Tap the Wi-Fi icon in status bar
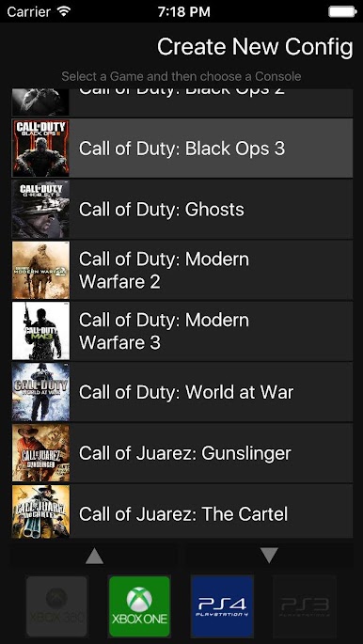 (x=64, y=11)
